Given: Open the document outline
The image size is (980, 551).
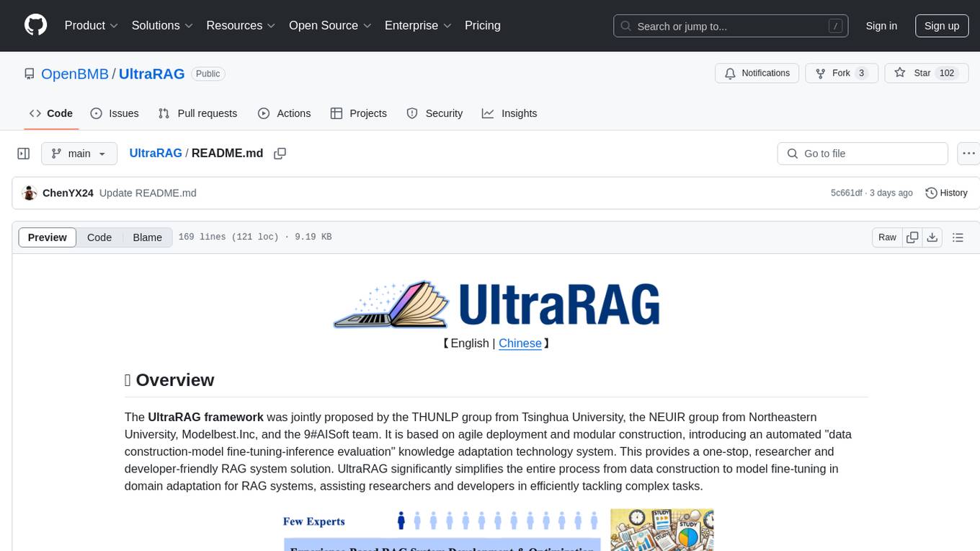Looking at the screenshot, I should point(958,237).
